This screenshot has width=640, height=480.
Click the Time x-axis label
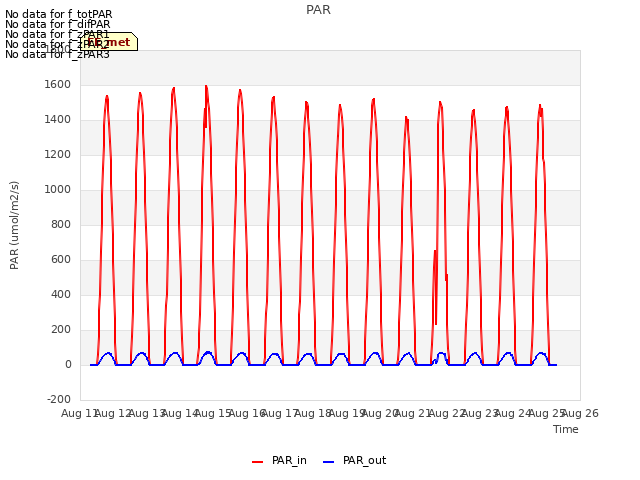click(x=566, y=429)
